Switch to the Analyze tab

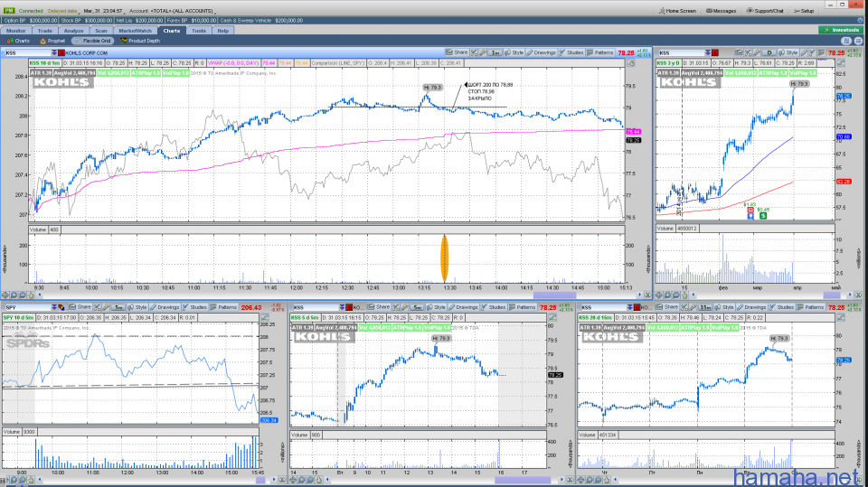73,31
